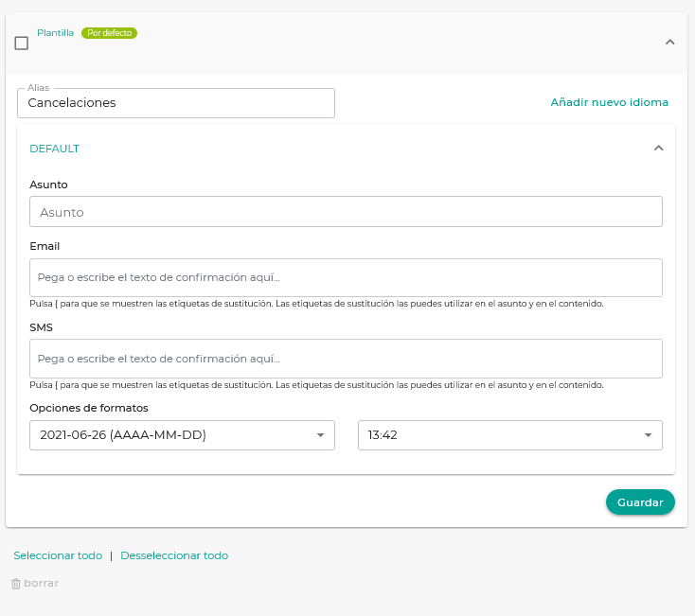Click the 'borrar' delete text

[42, 584]
